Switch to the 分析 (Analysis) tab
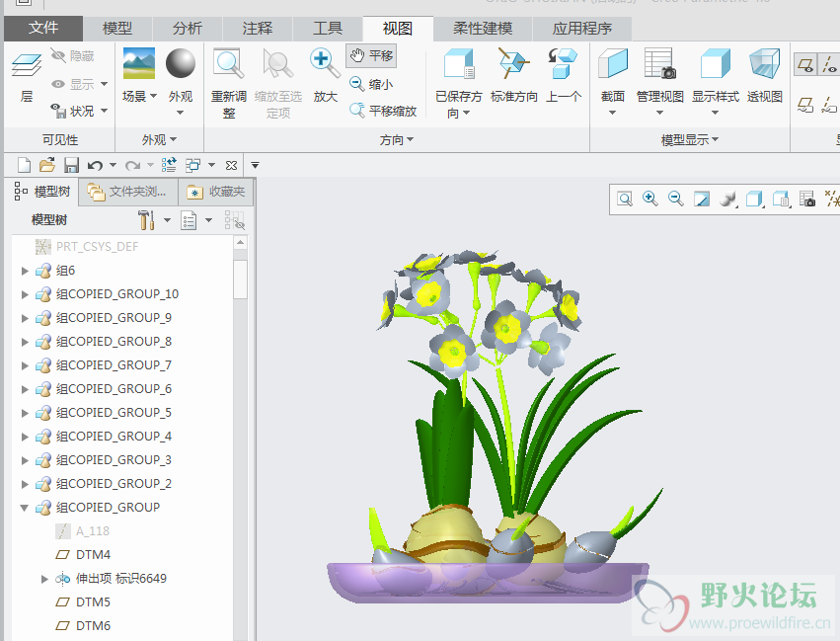The height and width of the screenshot is (641, 840). tap(188, 28)
